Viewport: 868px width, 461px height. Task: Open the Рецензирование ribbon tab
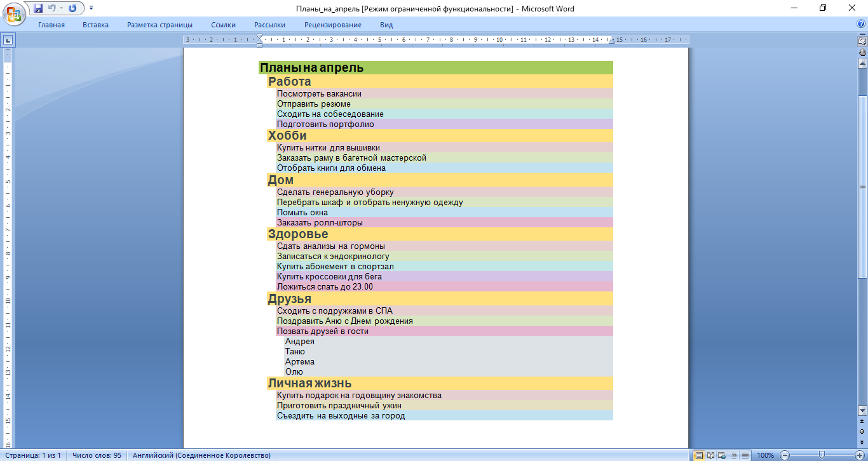tap(332, 25)
